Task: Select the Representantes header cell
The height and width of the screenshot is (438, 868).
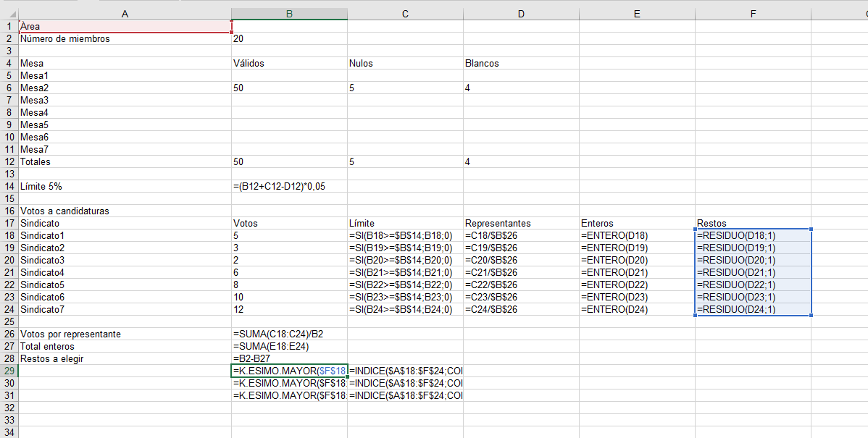Action: pyautogui.click(x=521, y=224)
